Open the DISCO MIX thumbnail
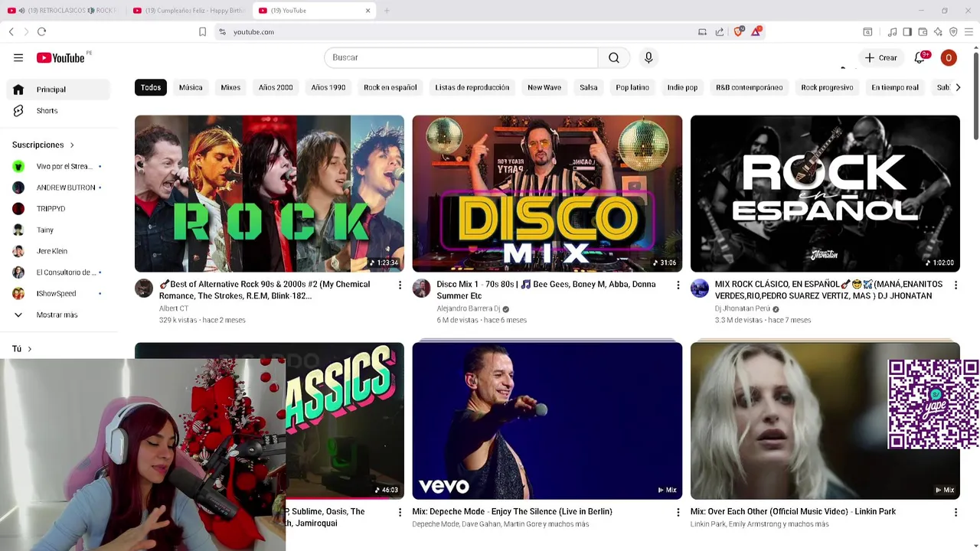Screen dimensions: 980x551 click(547, 194)
